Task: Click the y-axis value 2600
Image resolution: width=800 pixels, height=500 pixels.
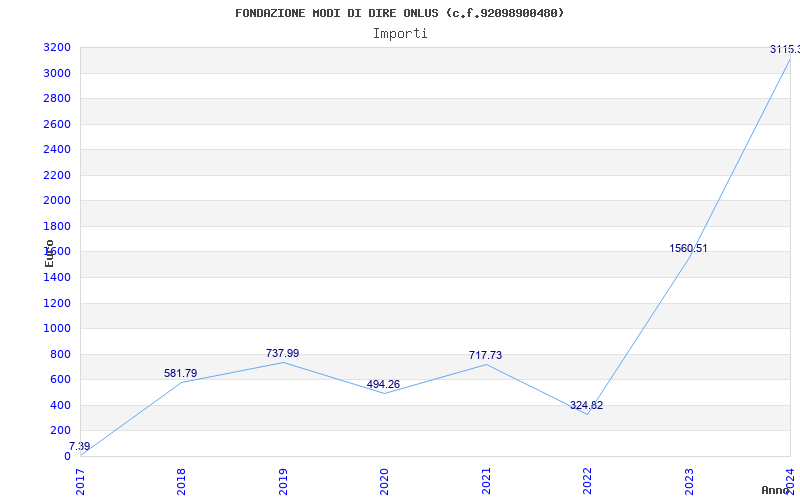Action: 57,124
